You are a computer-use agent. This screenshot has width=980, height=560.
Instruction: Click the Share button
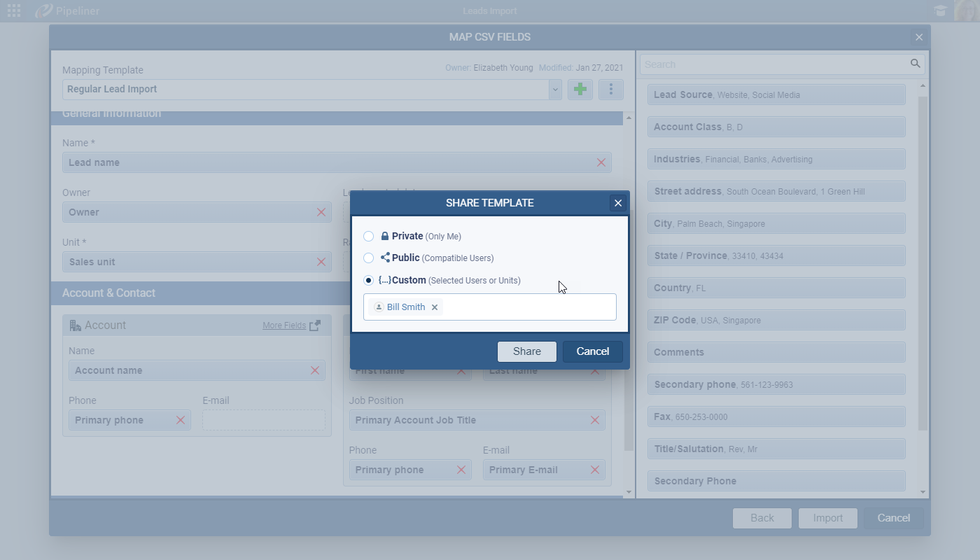coord(526,351)
